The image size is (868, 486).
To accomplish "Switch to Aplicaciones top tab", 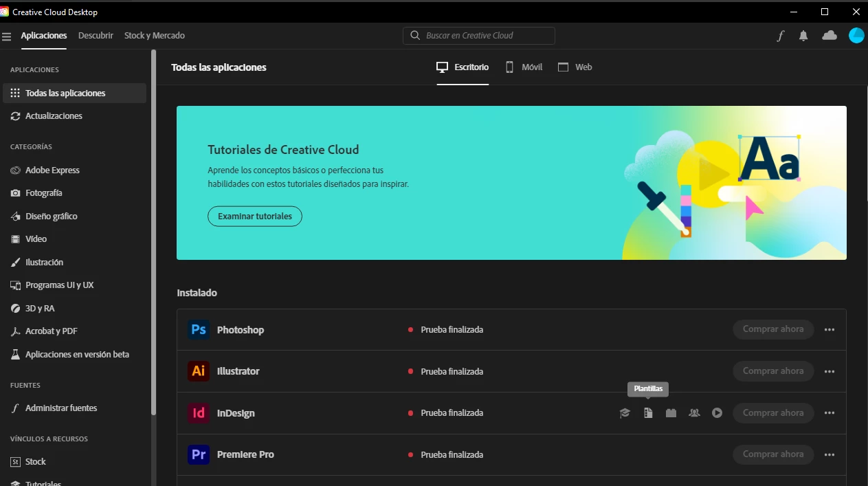I will [44, 36].
